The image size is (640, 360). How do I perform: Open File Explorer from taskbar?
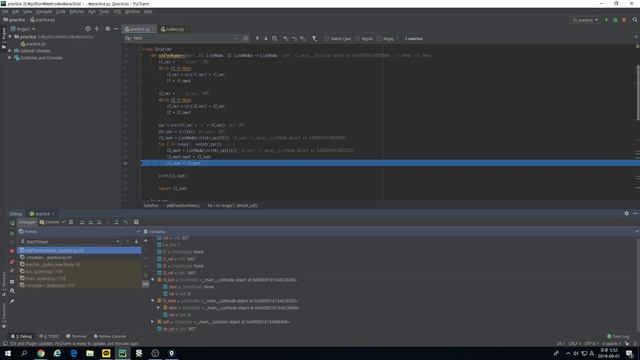pyautogui.click(x=90, y=353)
